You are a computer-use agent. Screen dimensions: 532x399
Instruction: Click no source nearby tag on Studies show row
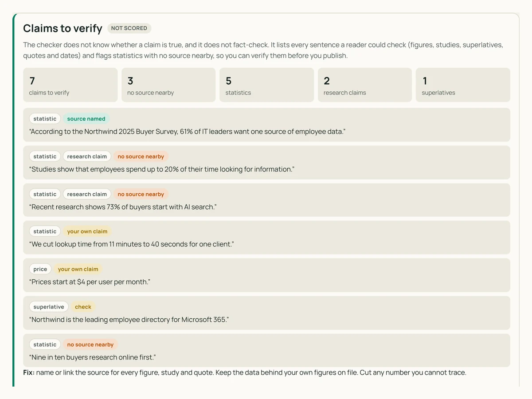(141, 156)
